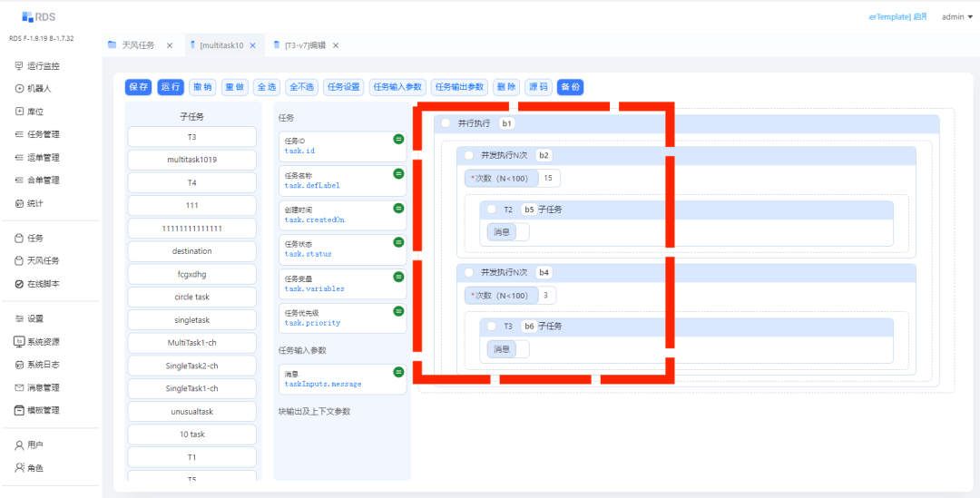This screenshot has height=498, width=980.
Task: Switch to the 天风任务 tab
Action: pos(137,45)
